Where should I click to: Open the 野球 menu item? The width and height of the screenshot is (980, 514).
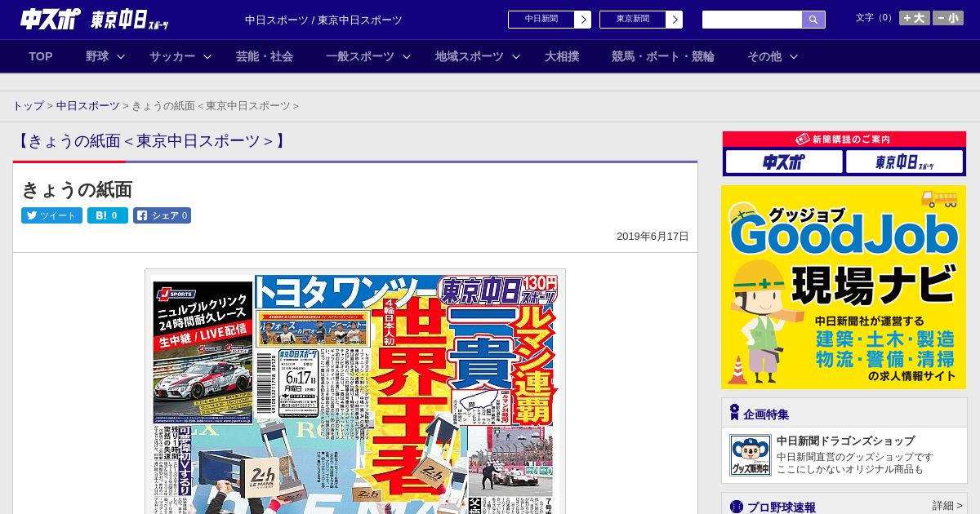[x=97, y=56]
